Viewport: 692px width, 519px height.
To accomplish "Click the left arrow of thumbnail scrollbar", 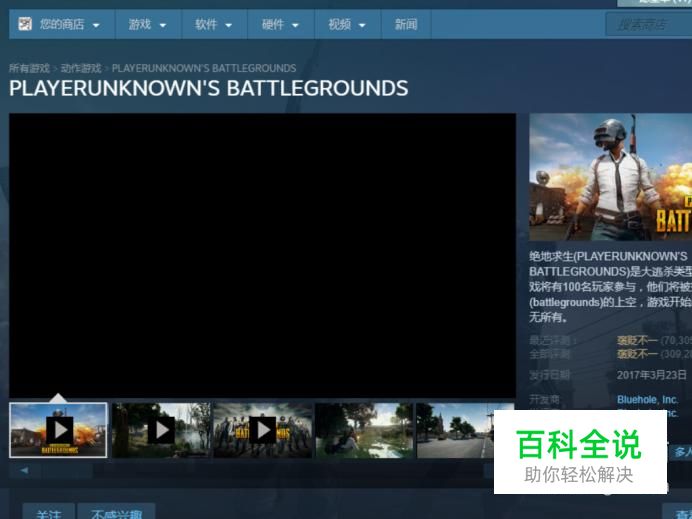I will coord(25,470).
